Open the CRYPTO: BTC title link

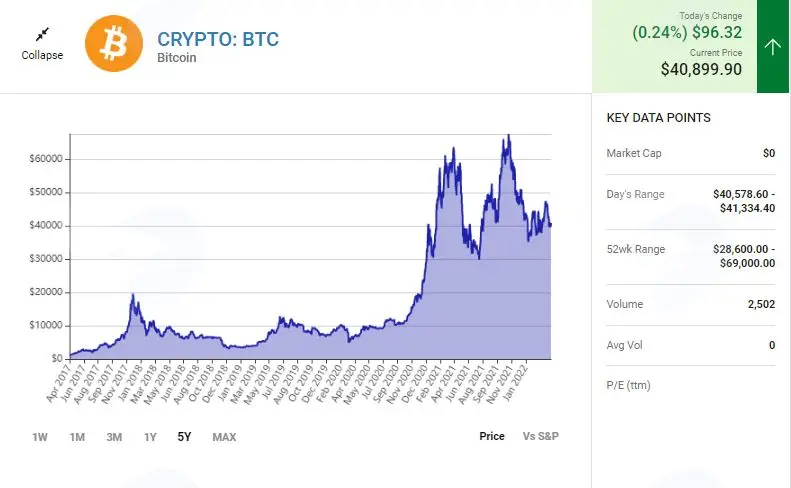click(x=218, y=39)
